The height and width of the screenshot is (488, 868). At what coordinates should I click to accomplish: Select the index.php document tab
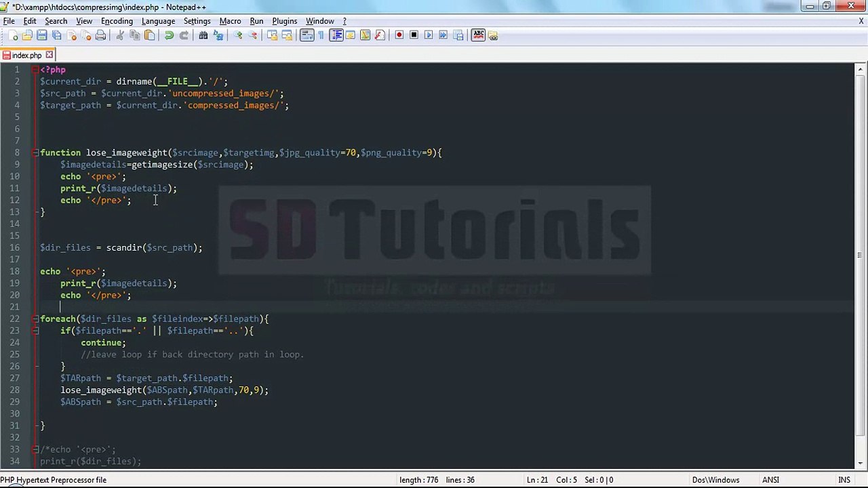tap(26, 55)
